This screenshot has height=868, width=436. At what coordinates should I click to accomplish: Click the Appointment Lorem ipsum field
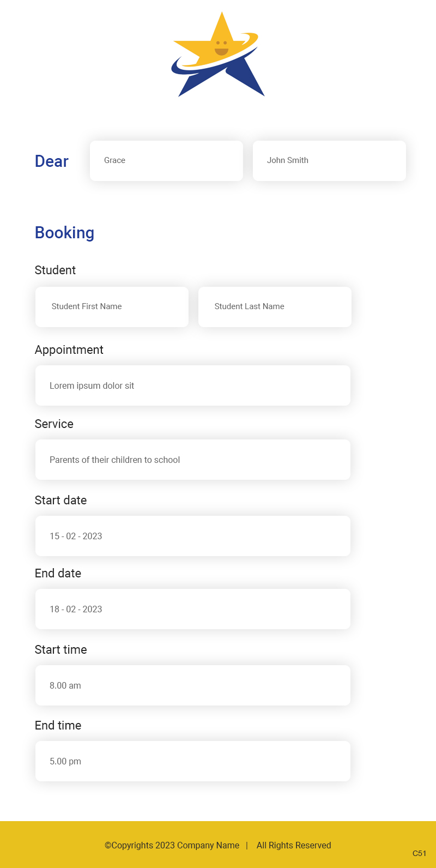tap(192, 385)
